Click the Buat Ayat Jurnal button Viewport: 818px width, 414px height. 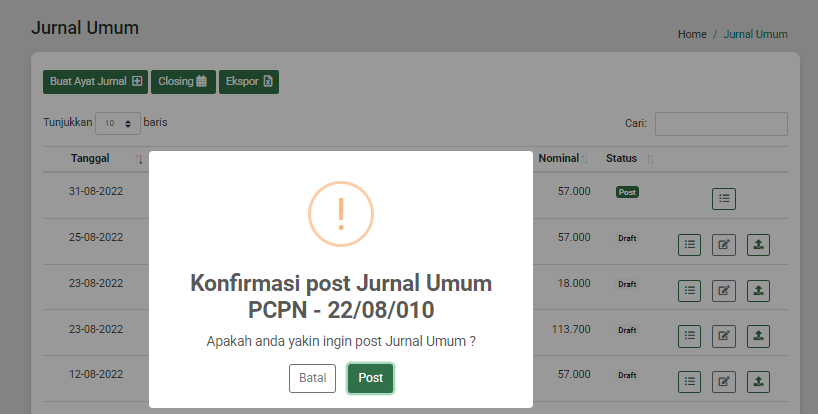95,82
